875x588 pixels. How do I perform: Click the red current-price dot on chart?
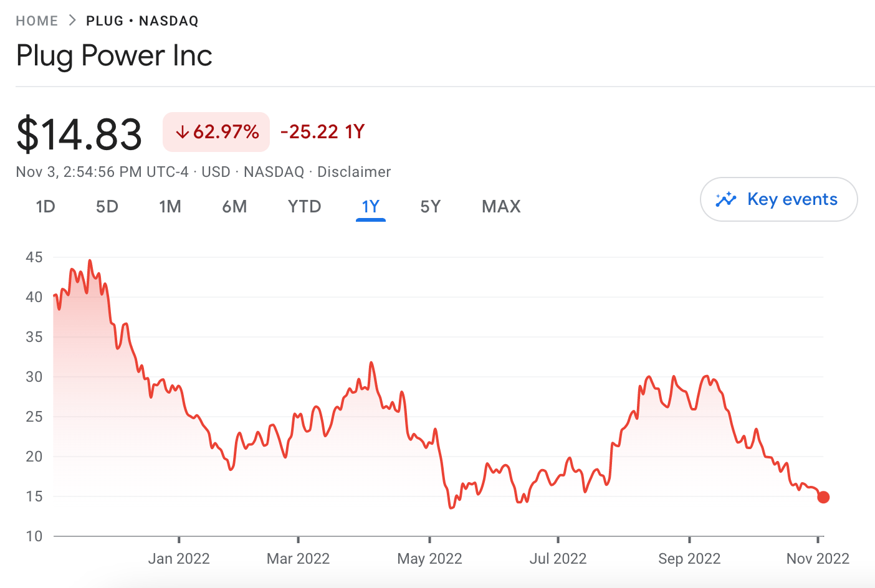(823, 497)
